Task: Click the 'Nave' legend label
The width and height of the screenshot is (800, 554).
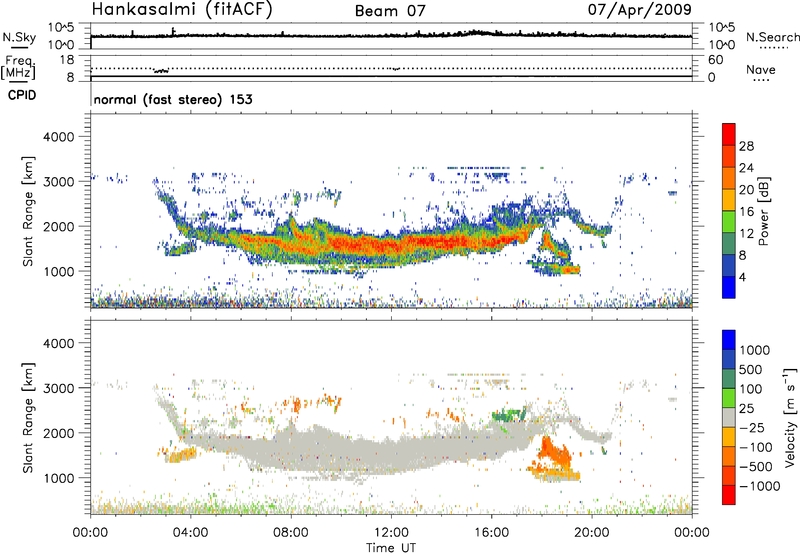Action: pyautogui.click(x=761, y=70)
